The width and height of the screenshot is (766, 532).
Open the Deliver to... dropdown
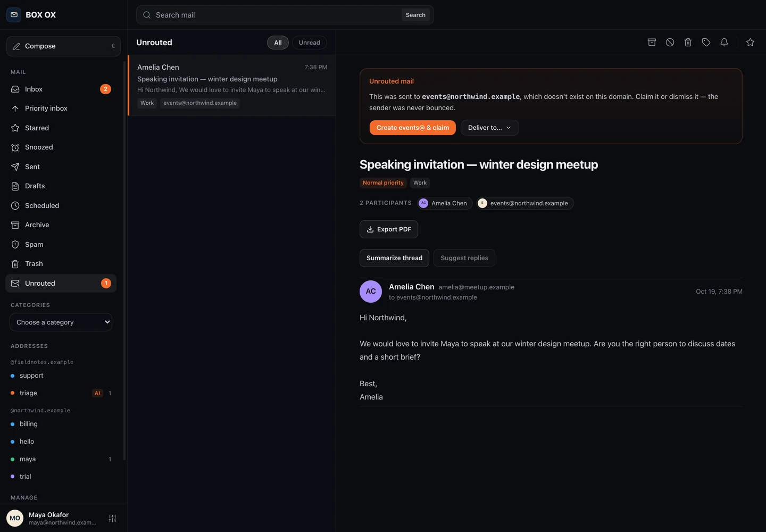489,128
